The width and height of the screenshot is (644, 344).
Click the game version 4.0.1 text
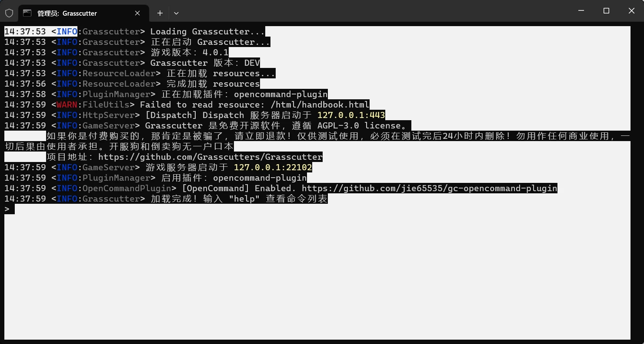click(215, 52)
